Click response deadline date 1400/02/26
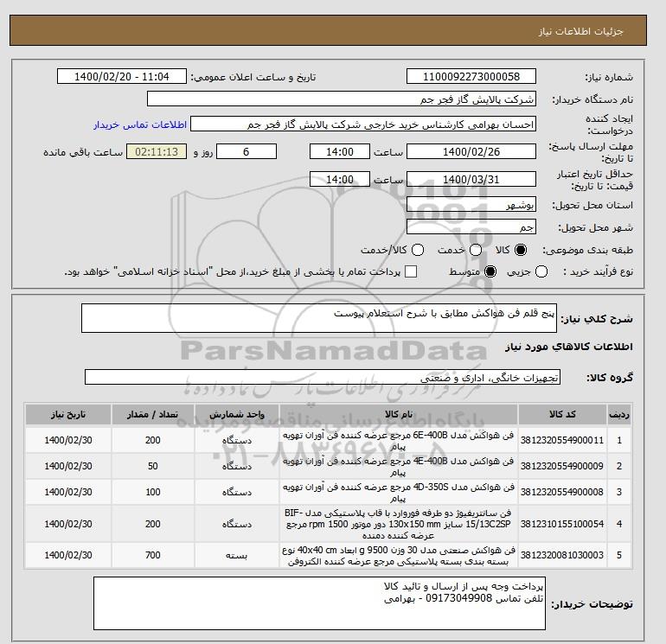The image size is (666, 644). 471,151
